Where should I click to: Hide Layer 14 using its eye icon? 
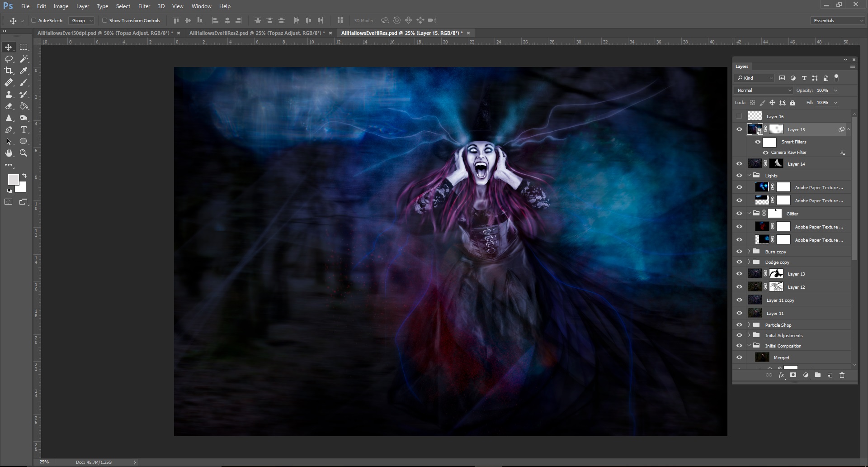[739, 164]
